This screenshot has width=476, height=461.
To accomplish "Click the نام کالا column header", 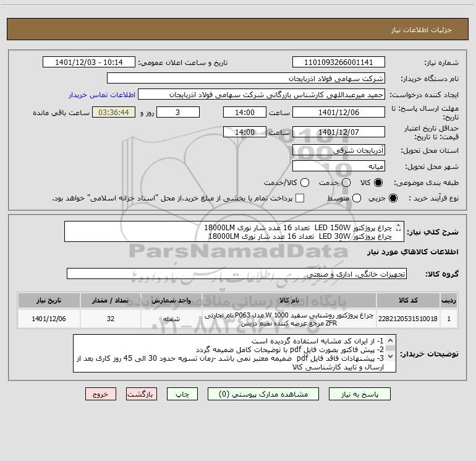I will pyautogui.click(x=289, y=300).
